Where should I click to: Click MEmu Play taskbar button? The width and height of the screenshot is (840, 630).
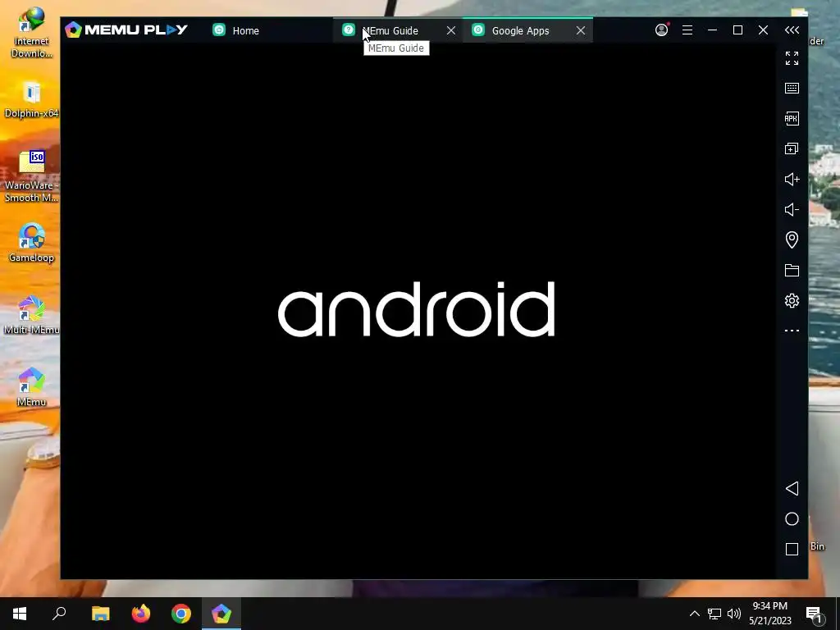221,614
